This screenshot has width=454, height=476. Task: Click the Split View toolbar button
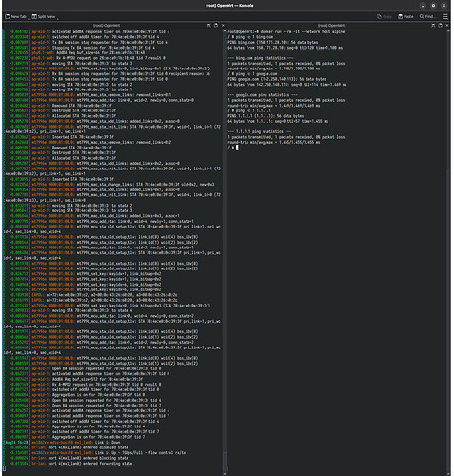(44, 16)
